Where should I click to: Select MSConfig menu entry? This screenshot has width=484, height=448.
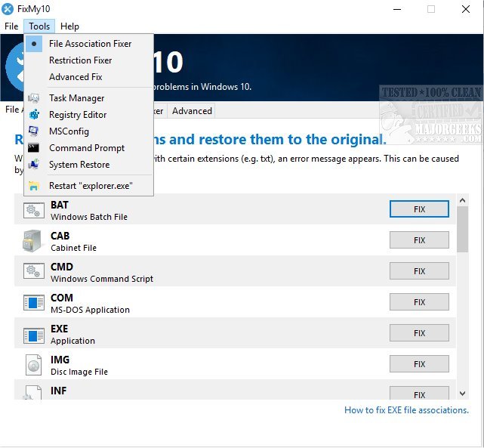tap(88, 131)
